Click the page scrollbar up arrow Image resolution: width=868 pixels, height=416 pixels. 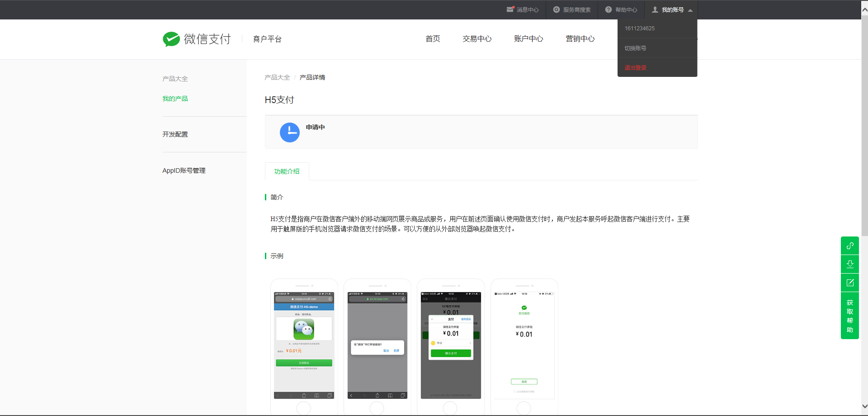click(864, 9)
